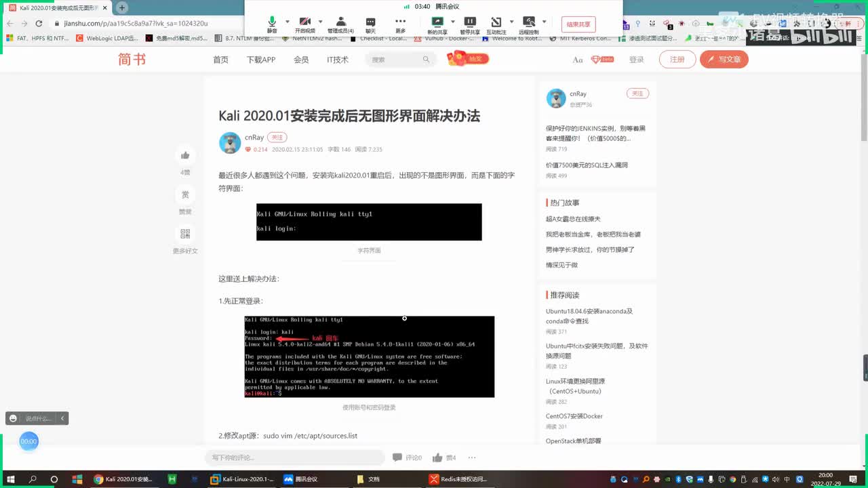This screenshot has width=868, height=488.
Task: Open cnRay sidebar profile avatar
Action: point(556,98)
